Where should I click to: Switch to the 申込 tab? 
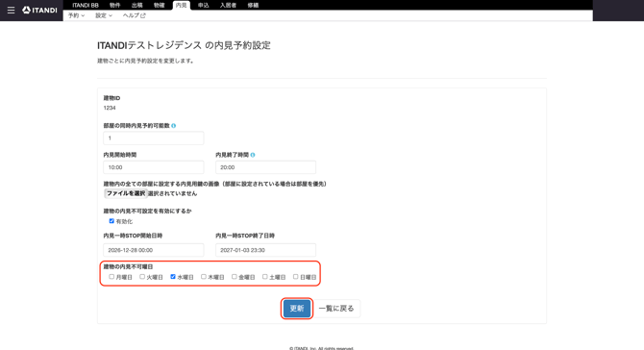coord(204,6)
